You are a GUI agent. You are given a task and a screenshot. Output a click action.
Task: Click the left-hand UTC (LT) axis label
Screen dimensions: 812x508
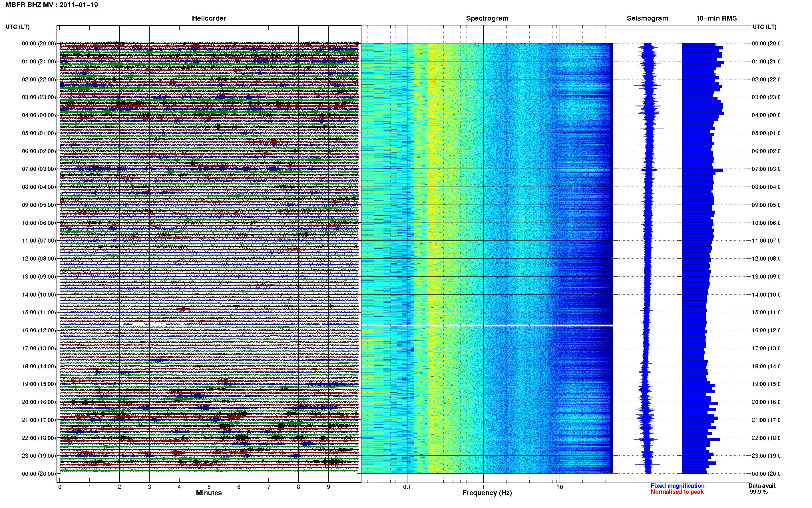click(17, 27)
